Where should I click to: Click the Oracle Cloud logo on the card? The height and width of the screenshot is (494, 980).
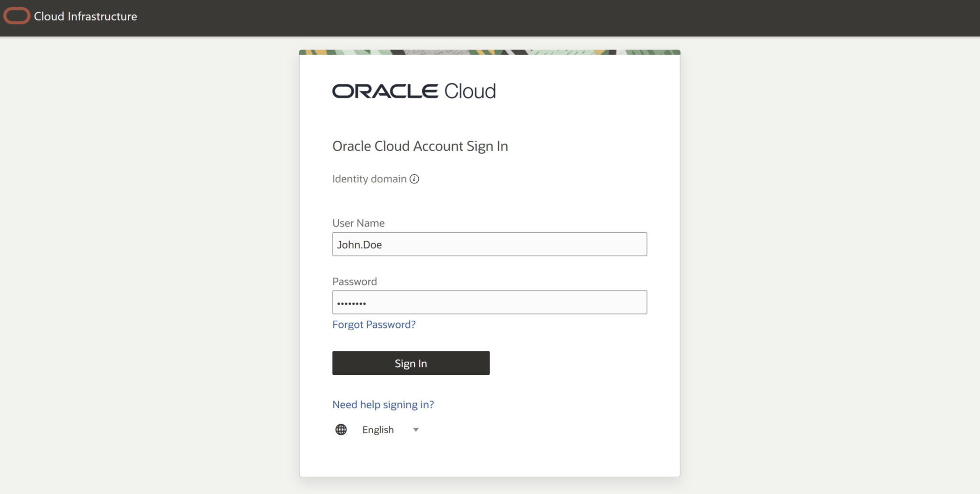[x=413, y=90]
